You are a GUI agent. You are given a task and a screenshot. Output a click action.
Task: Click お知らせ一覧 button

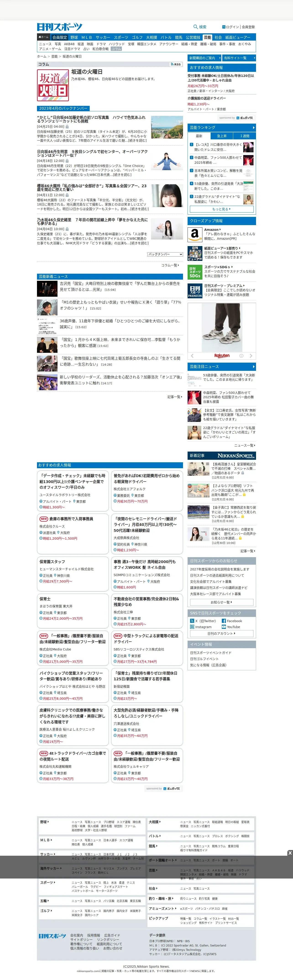222,602
